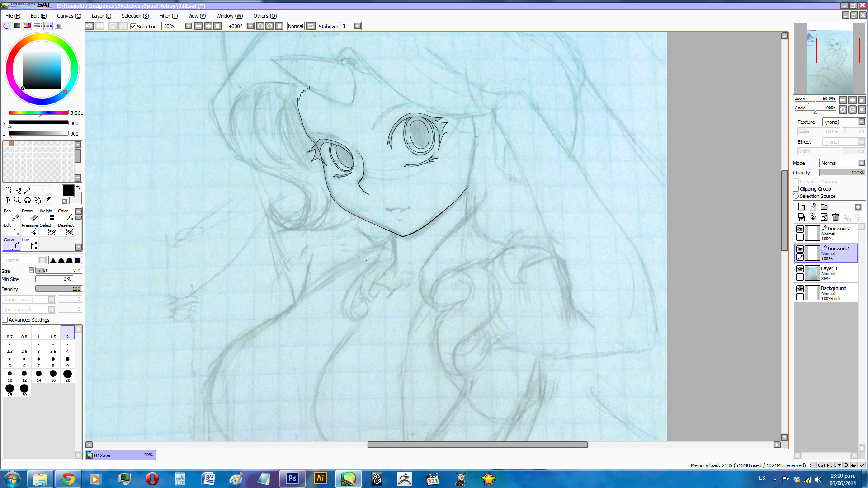Select the linework Eraser tool
The height and width of the screenshot is (488, 868).
(x=30, y=215)
